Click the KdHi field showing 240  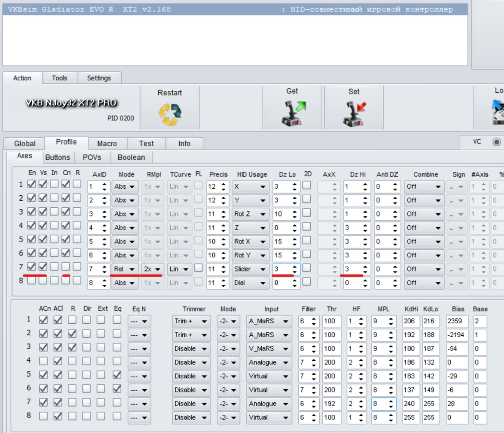411,404
